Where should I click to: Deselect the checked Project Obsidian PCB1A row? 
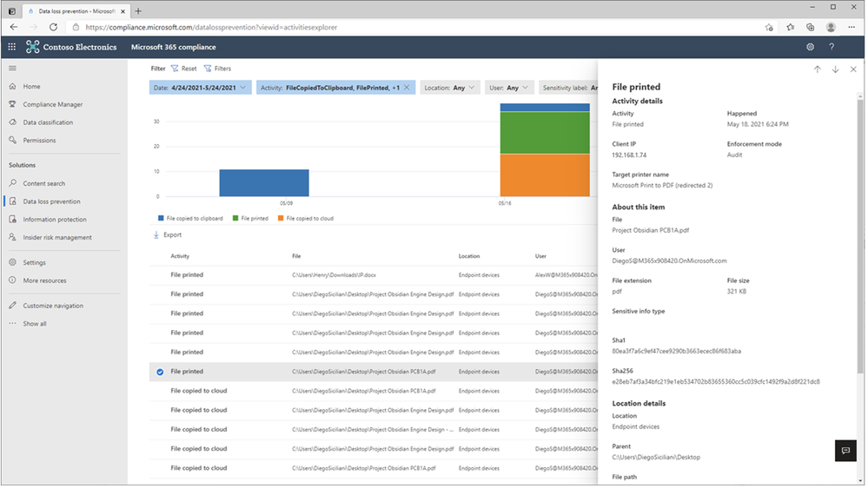pos(159,372)
